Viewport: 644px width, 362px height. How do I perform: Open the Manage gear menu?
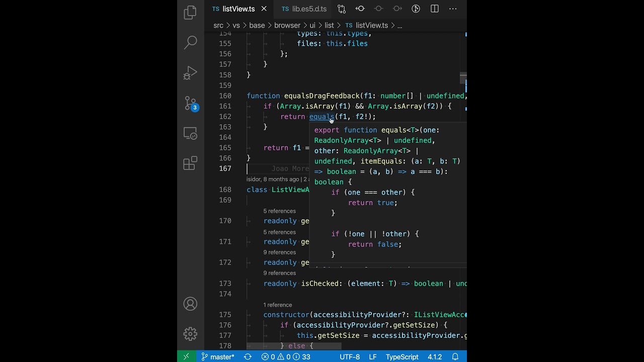pyautogui.click(x=190, y=334)
